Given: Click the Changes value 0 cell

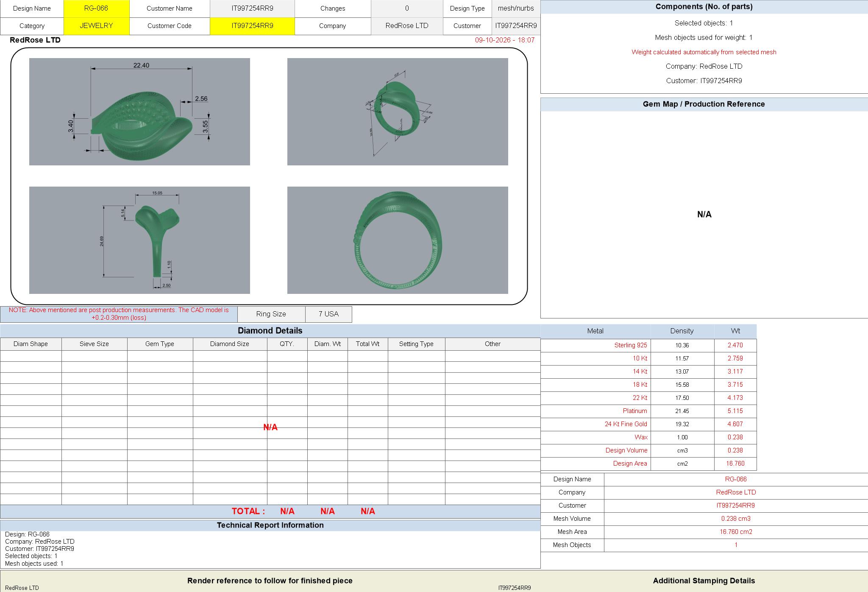Looking at the screenshot, I should tap(407, 8).
